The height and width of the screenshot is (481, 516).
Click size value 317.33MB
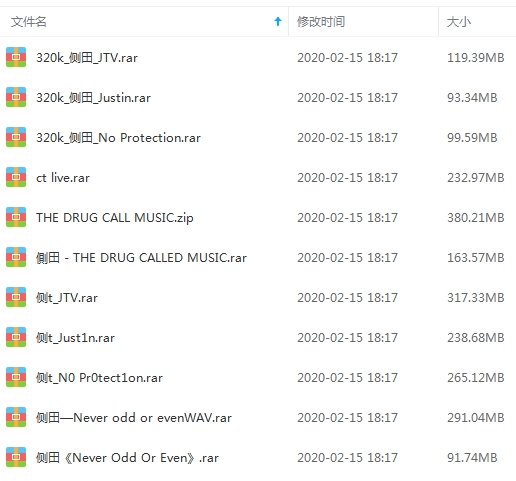(476, 298)
